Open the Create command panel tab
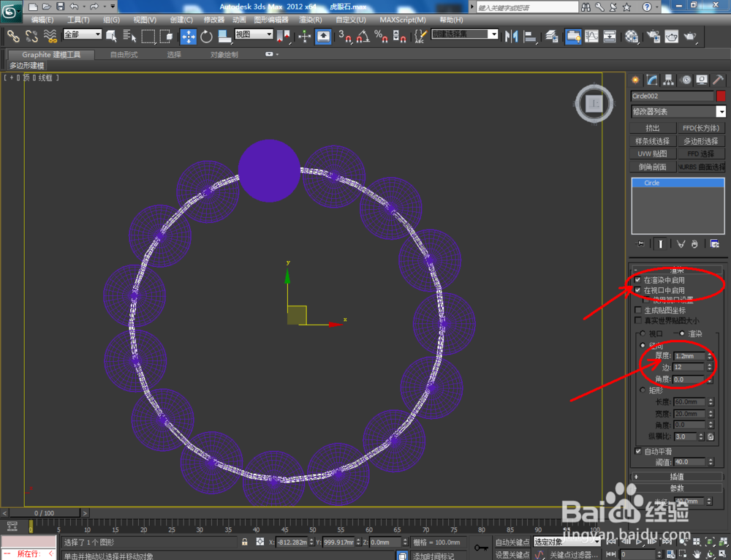 (x=635, y=80)
